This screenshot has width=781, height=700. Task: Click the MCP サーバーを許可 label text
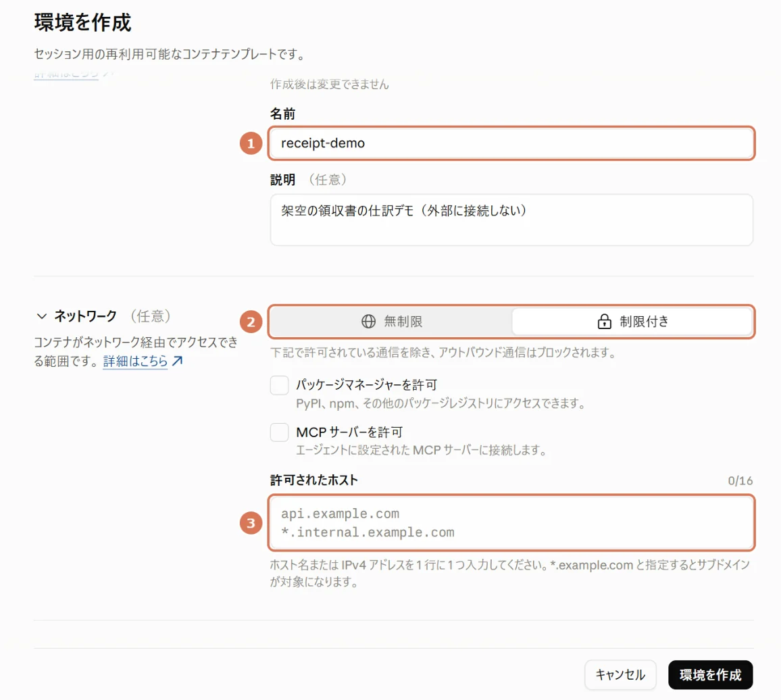coord(349,432)
